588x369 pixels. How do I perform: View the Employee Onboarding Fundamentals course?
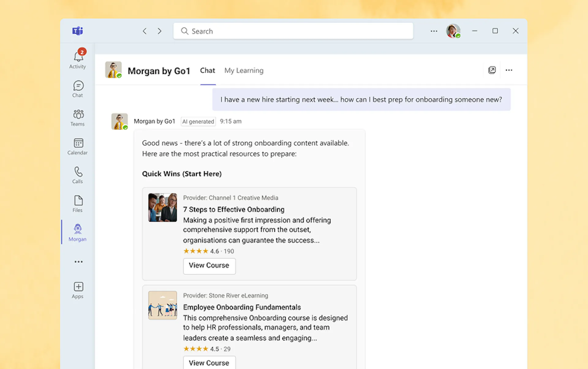[209, 363]
